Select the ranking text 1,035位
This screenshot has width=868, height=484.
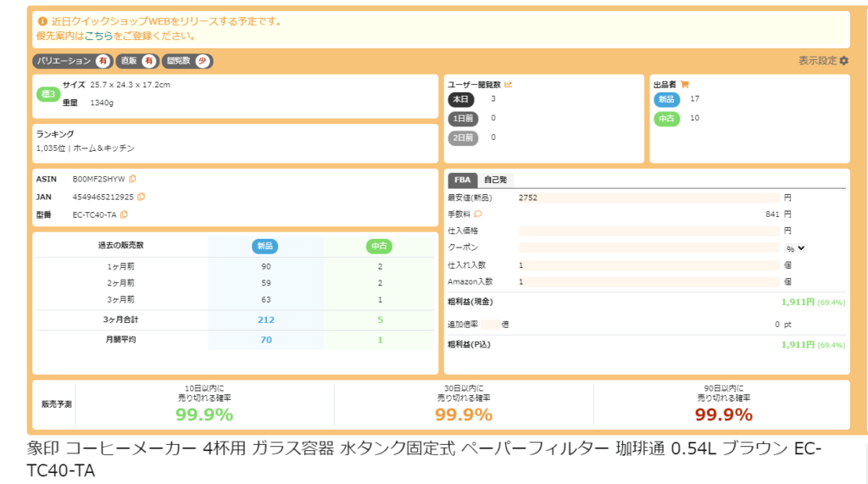(50, 147)
